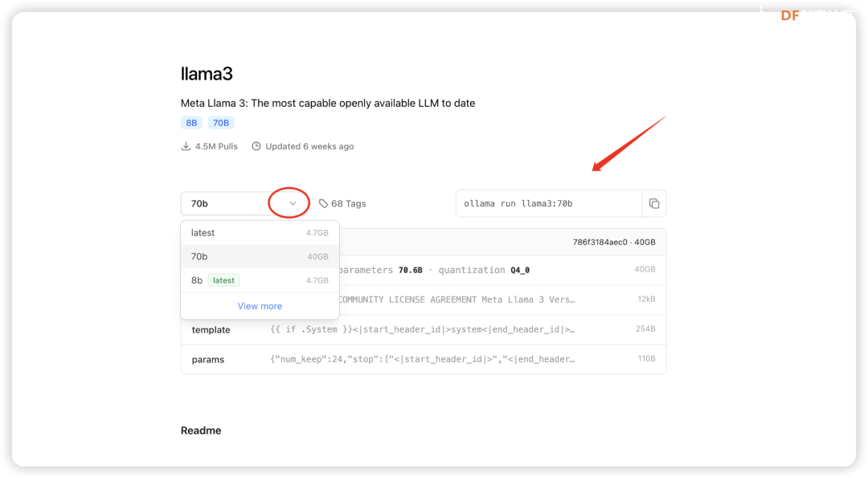
Task: Click the 70B size badge
Action: pos(221,123)
